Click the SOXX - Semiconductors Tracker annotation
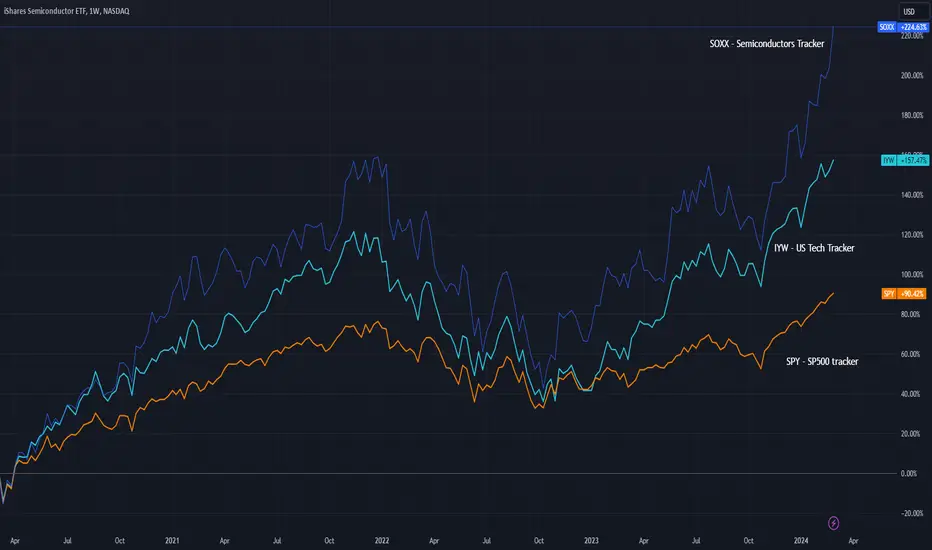 click(x=767, y=44)
